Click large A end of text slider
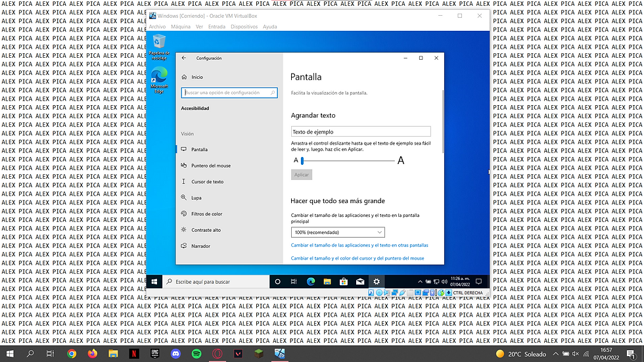The width and height of the screenshot is (644, 362). pyautogui.click(x=401, y=160)
